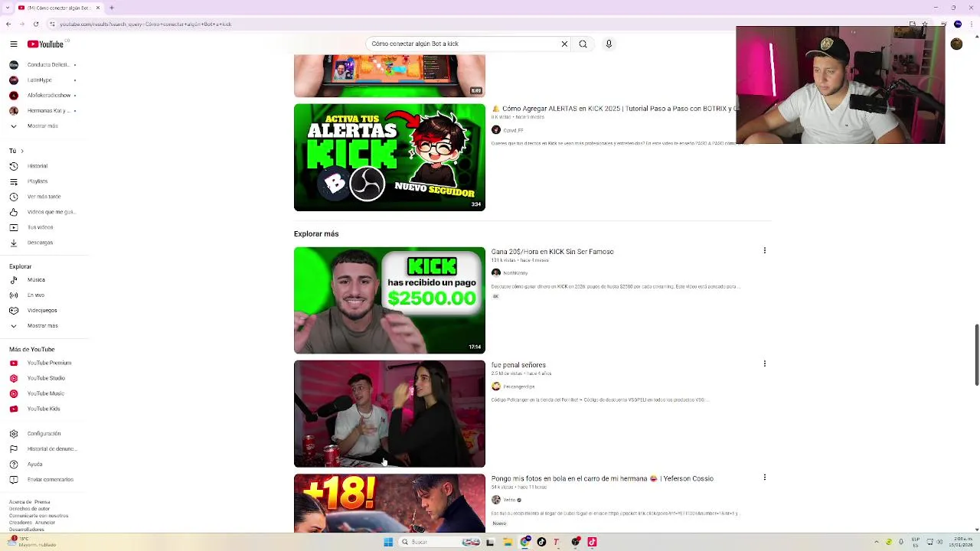Reload the current page
Screen dimensions: 980x551
click(x=36, y=24)
